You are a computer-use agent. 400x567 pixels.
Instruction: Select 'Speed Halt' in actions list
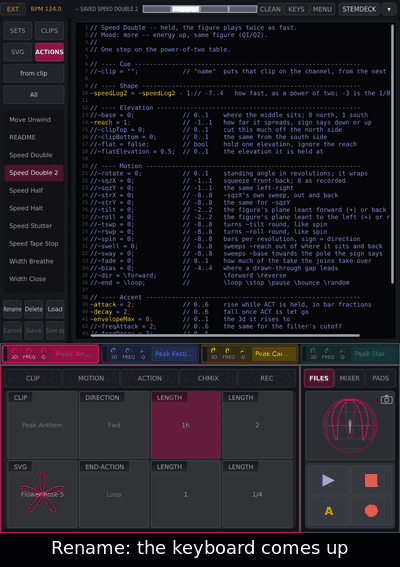tap(34, 208)
